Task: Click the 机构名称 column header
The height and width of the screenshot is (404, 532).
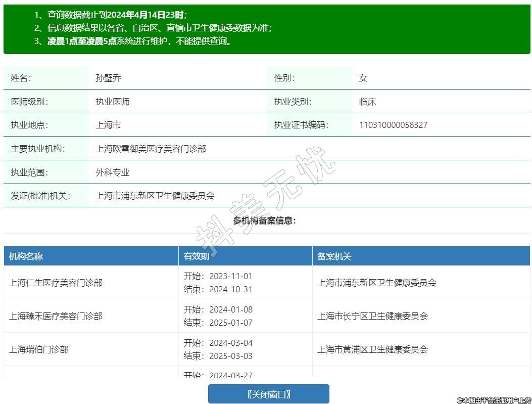Action: pos(26,256)
